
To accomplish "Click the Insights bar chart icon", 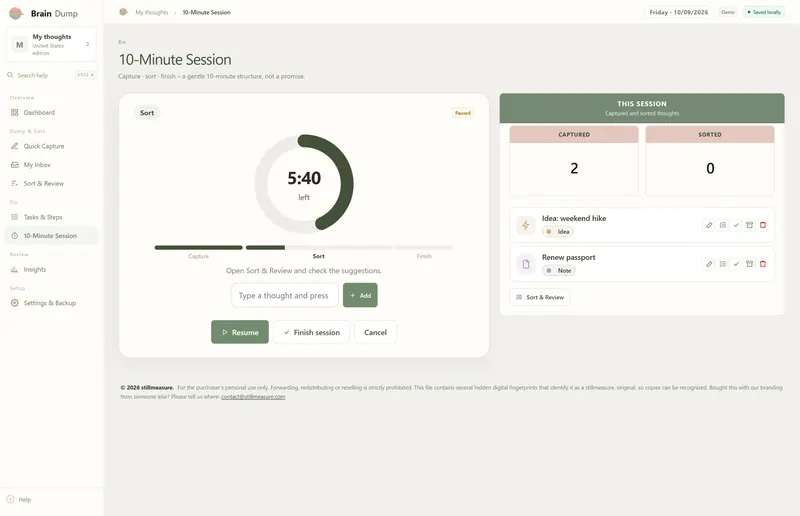I will tap(14, 269).
